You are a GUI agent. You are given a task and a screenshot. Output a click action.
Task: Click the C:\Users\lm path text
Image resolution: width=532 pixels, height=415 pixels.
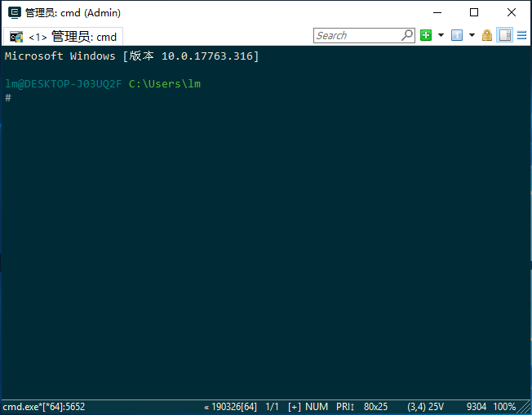pyautogui.click(x=165, y=84)
